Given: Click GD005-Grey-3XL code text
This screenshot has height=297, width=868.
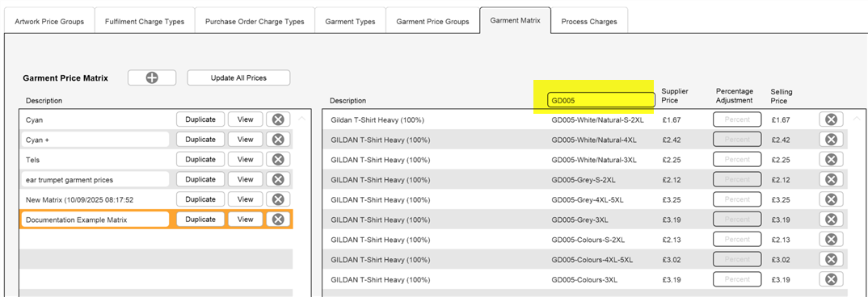Looking at the screenshot, I should (579, 220).
